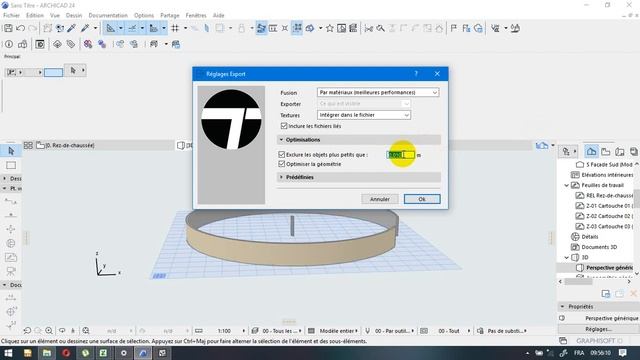
Task: Click the zoom-in magnifier icon
Action: coord(49,331)
